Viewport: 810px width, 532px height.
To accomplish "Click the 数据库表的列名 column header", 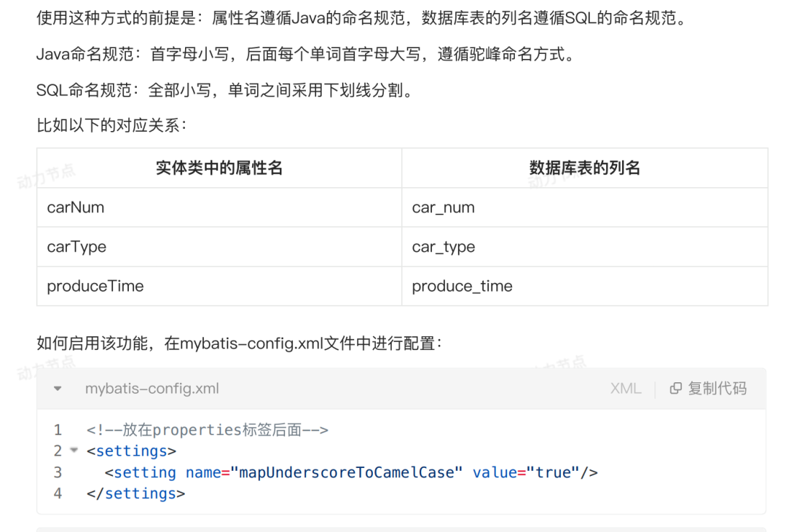I will (585, 168).
